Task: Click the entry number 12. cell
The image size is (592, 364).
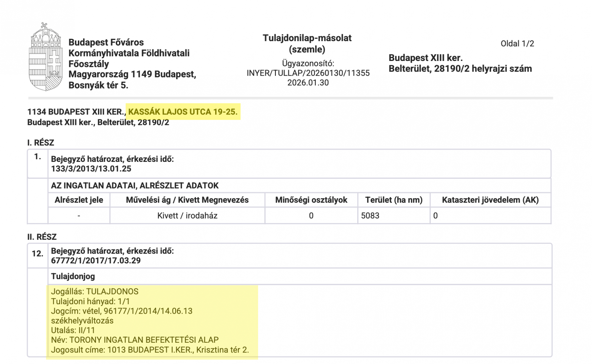Action: (38, 254)
